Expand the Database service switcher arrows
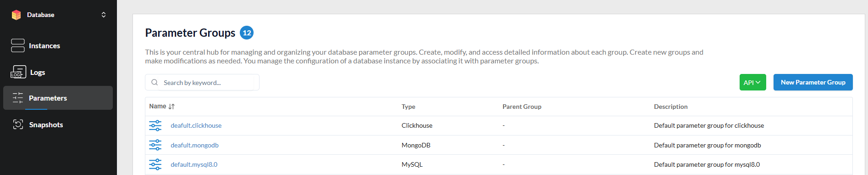The width and height of the screenshot is (868, 175). pos(104,15)
